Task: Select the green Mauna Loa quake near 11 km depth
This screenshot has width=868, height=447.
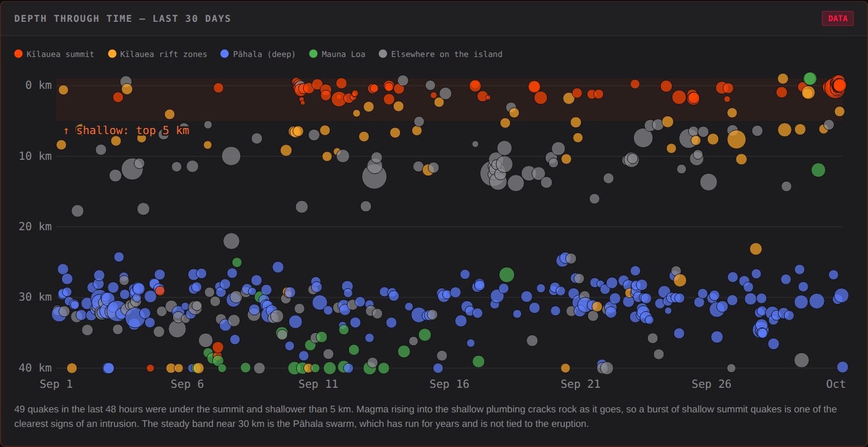Action: [x=818, y=170]
